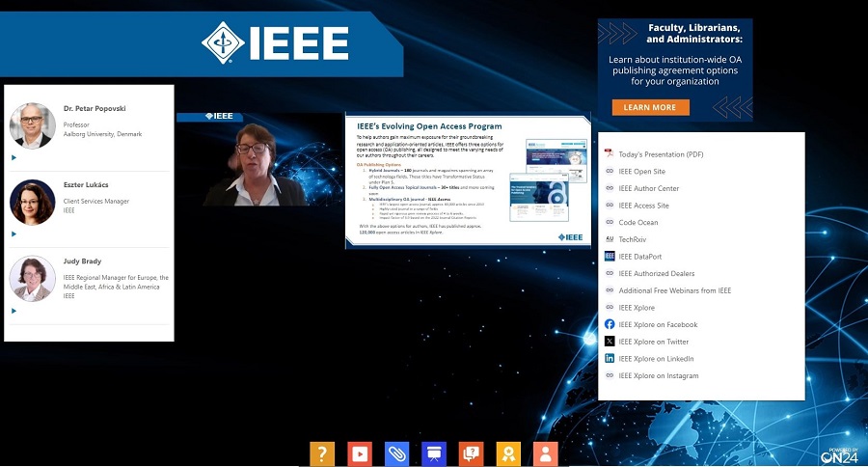Expand Dr. Petar Popovski's bio arrow
The width and height of the screenshot is (868, 467).
[14, 158]
